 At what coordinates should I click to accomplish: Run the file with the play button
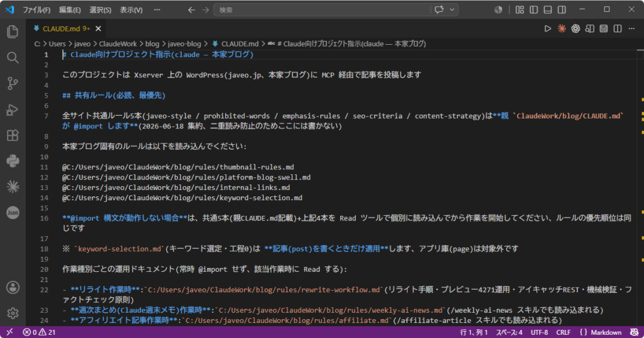pos(548,28)
